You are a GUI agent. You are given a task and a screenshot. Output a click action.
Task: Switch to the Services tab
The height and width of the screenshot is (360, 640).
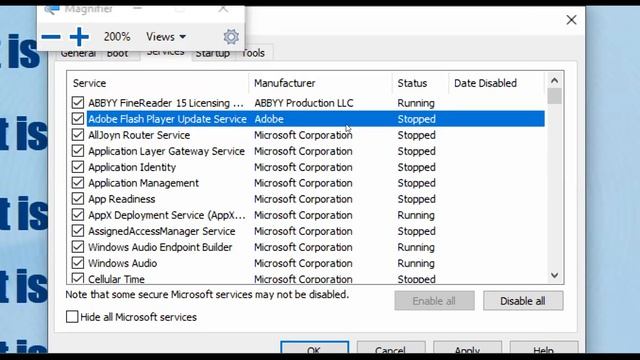pos(165,53)
